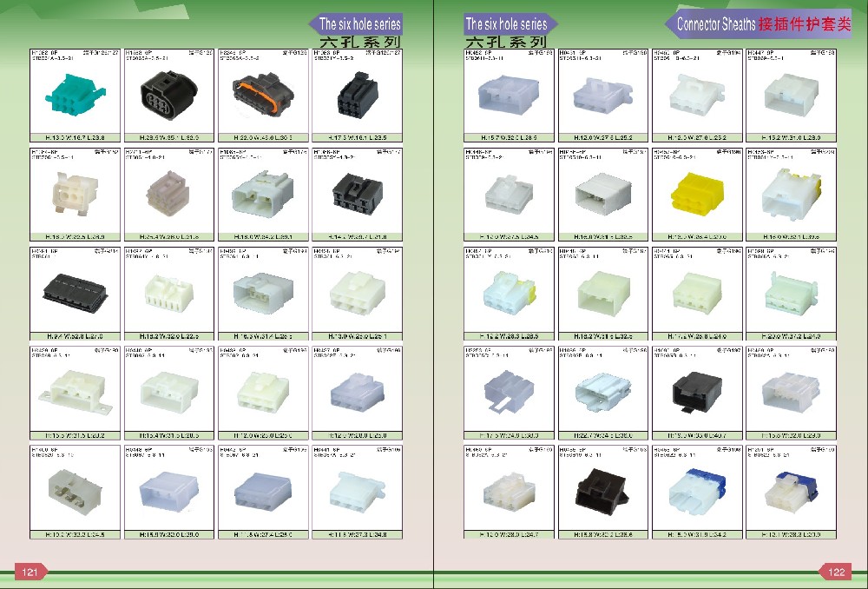Image resolution: width=868 pixels, height=589 pixels.
Task: Click the 'The six hole series' banner on page 121
Action: (x=355, y=23)
